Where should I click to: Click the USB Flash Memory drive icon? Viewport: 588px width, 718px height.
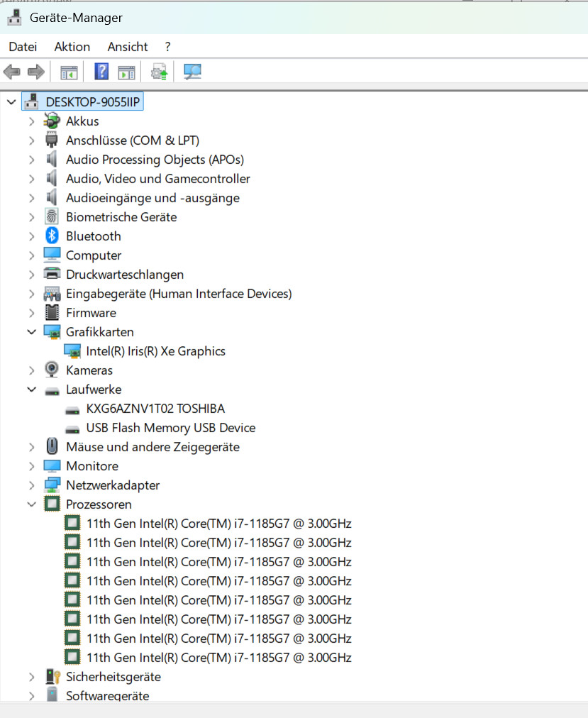coord(72,429)
